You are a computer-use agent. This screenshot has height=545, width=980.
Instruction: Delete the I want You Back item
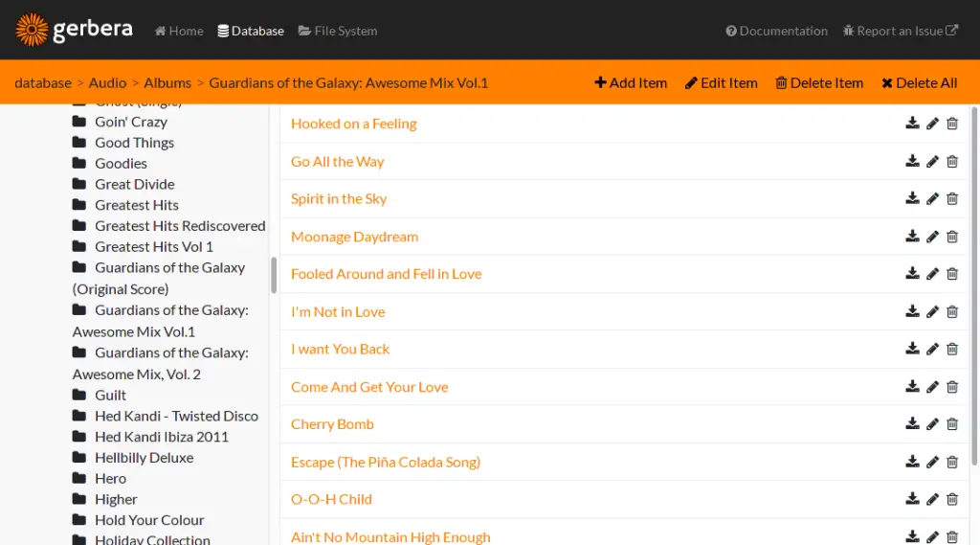click(x=952, y=349)
